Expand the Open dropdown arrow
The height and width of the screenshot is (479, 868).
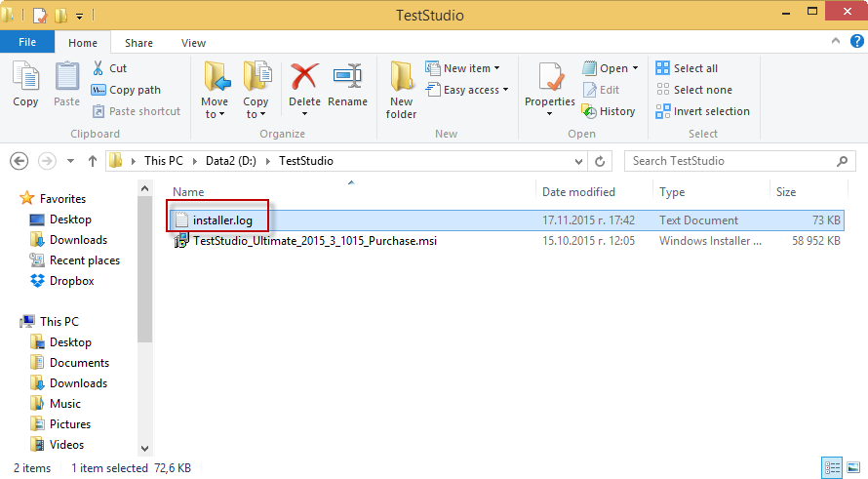635,68
